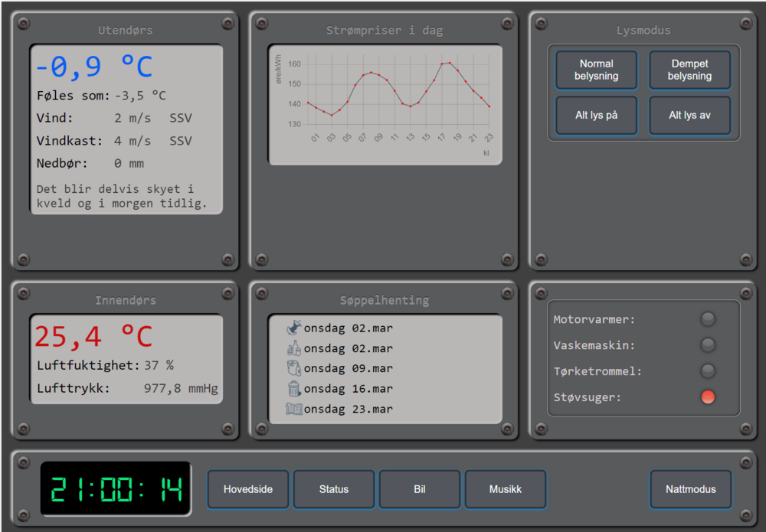Image resolution: width=766 pixels, height=532 pixels.
Task: Toggle the Vaskemaskin indicator light
Action: 708,345
